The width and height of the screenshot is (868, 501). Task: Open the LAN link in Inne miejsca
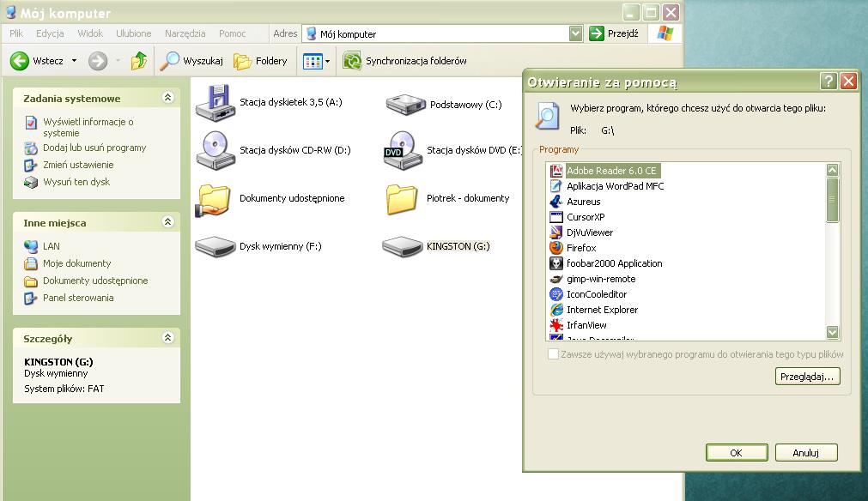pyautogui.click(x=52, y=246)
